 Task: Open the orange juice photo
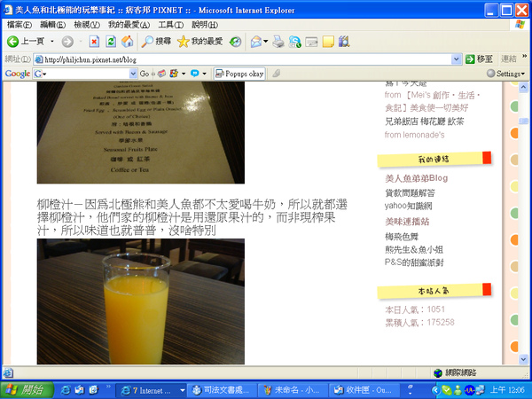point(141,301)
